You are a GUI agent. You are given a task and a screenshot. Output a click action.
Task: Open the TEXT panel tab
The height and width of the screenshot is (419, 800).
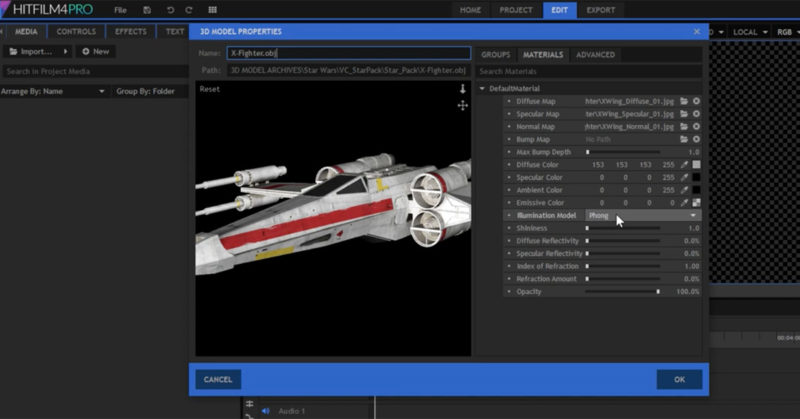(x=174, y=32)
